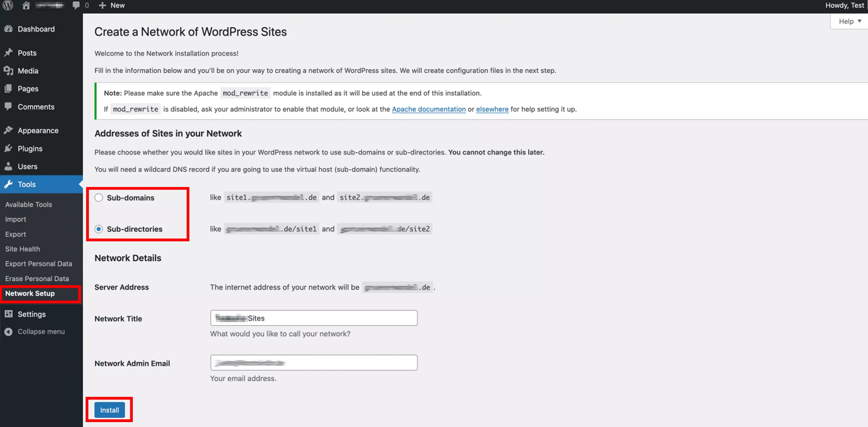Click the Network Title input field

point(314,318)
